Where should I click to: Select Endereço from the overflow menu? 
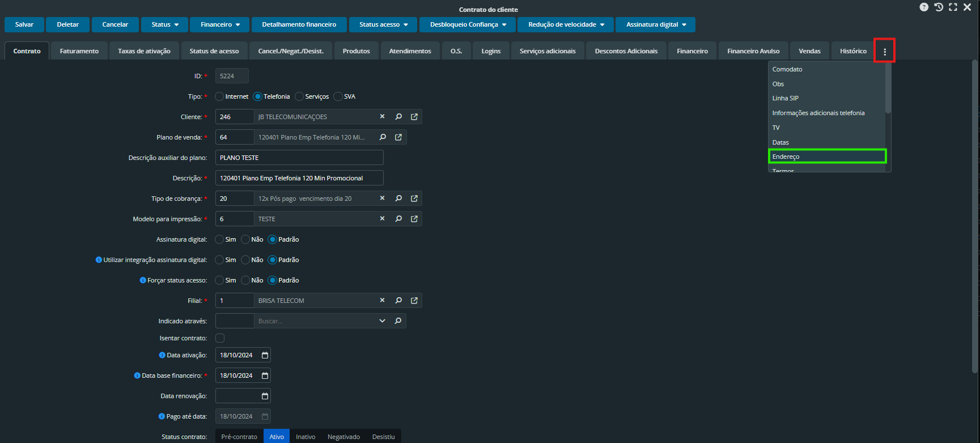tap(826, 157)
